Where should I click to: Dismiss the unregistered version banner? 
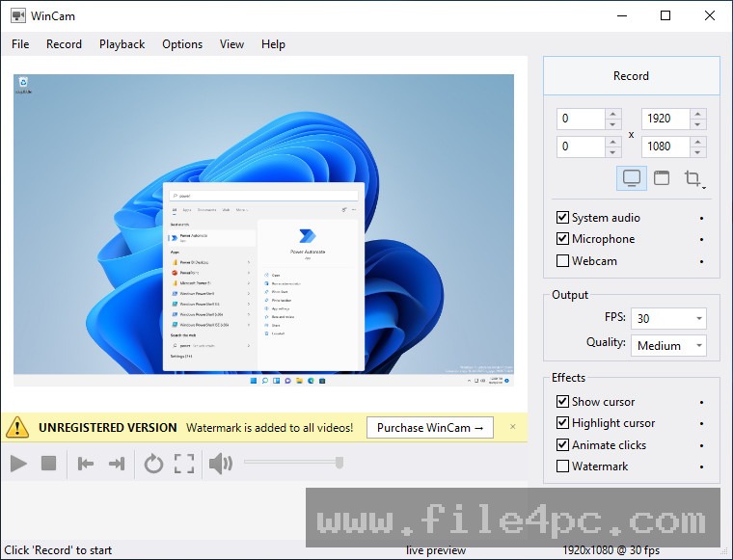point(513,426)
